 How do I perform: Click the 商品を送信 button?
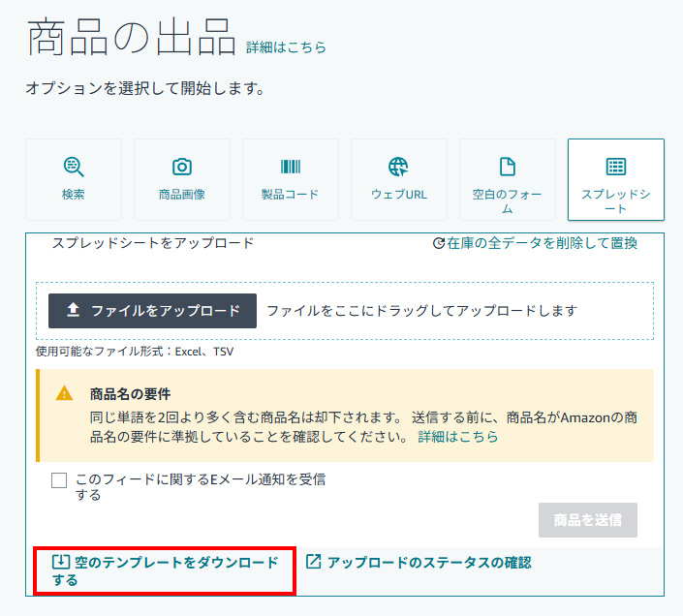(588, 520)
